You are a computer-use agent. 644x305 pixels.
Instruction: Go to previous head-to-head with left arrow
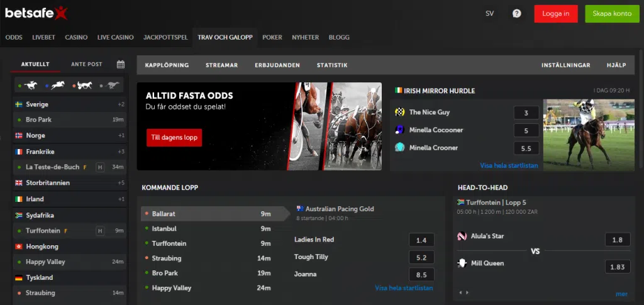pyautogui.click(x=460, y=292)
